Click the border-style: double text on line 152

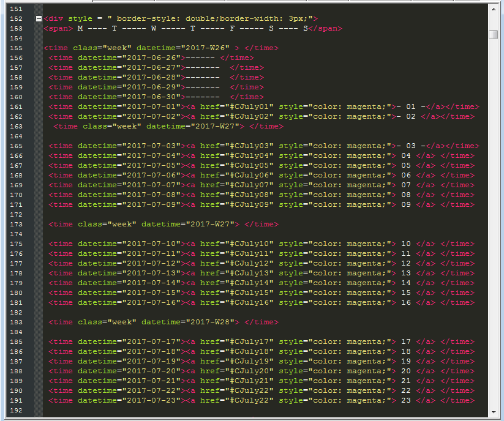coord(167,18)
